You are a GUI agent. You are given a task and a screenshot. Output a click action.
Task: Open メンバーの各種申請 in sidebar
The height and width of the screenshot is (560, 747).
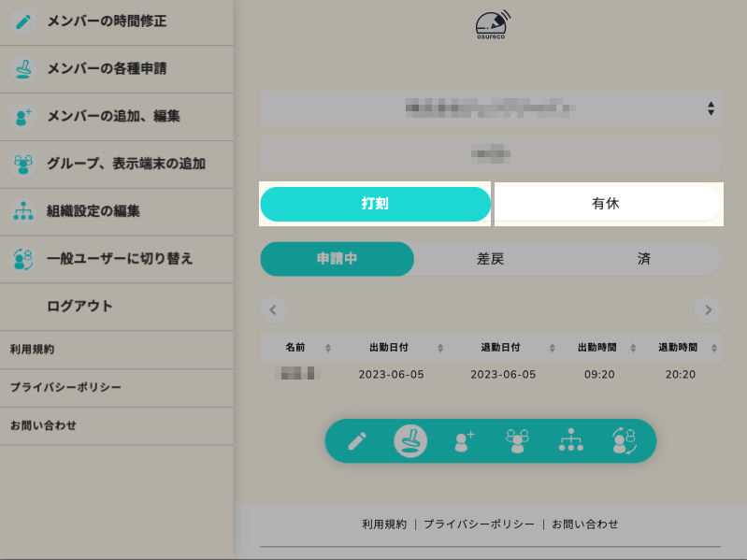(107, 68)
